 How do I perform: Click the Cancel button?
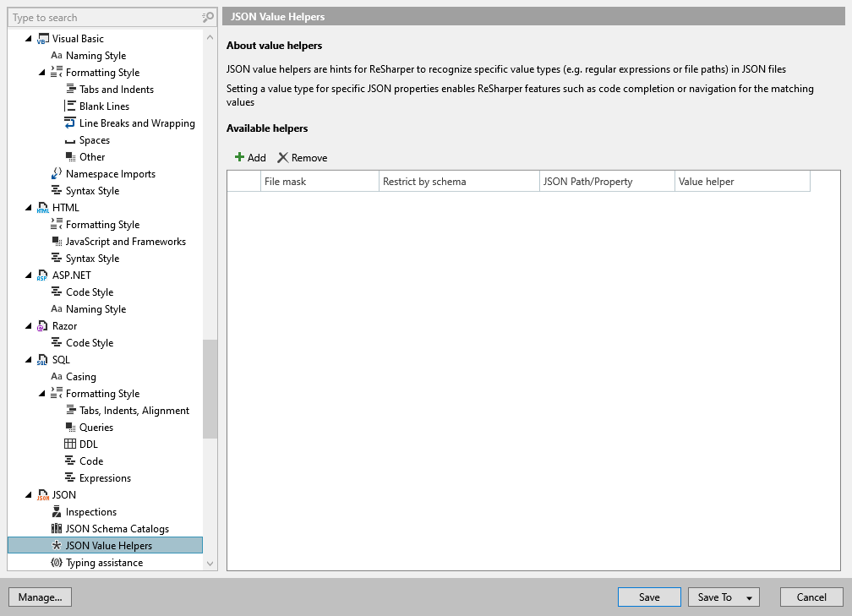pos(811,597)
